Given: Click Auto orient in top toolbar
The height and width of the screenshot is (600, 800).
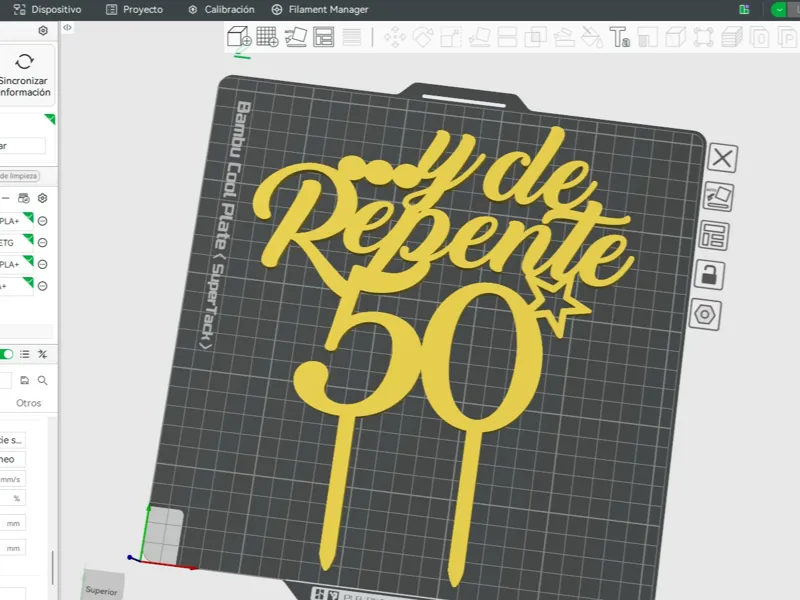Looking at the screenshot, I should 295,37.
